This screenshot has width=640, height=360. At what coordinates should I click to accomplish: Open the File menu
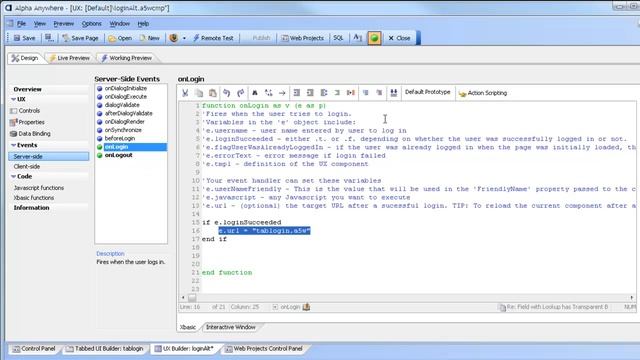[21, 24]
